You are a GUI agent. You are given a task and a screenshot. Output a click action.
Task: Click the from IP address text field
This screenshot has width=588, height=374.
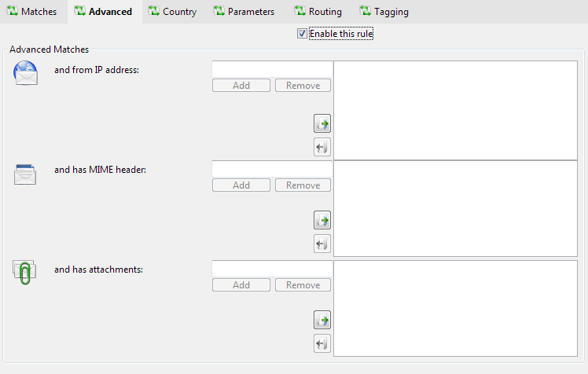272,69
